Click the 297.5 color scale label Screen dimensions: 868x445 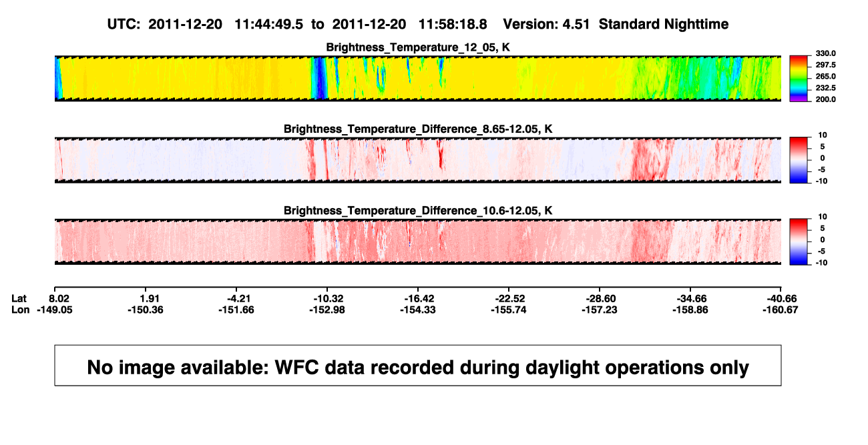point(825,65)
